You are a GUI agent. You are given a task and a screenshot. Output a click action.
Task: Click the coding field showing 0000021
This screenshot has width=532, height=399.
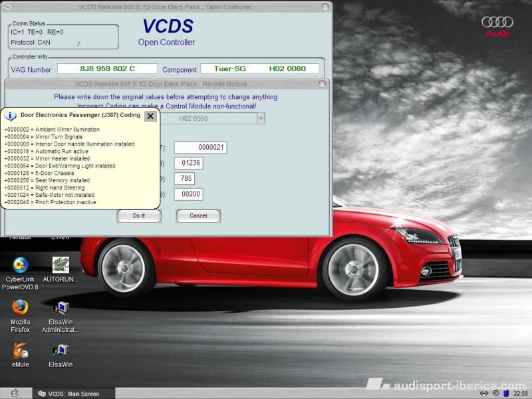(201, 147)
